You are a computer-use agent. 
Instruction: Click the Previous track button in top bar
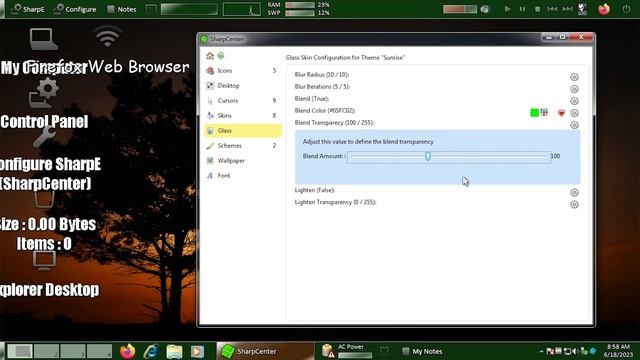click(x=552, y=9)
